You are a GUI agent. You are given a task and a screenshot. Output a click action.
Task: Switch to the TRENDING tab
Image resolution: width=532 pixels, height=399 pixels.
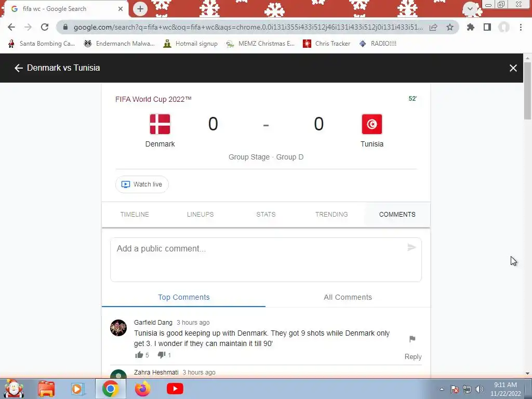(x=331, y=215)
